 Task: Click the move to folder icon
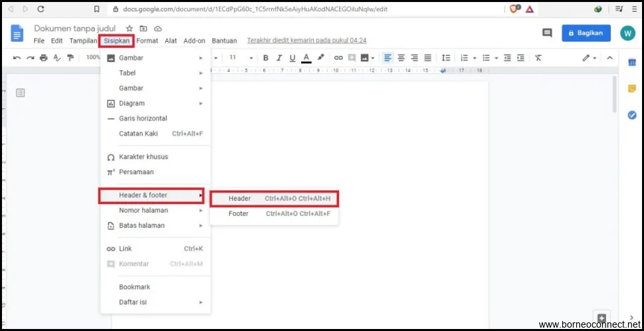(x=144, y=29)
